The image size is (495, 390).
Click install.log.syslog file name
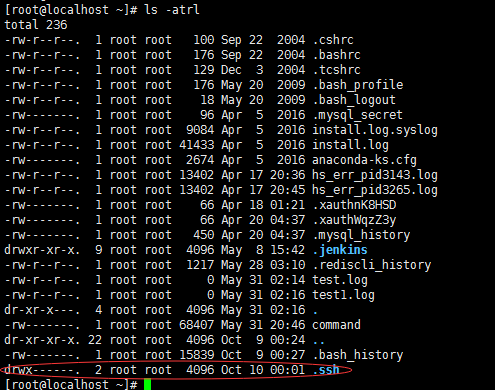point(375,130)
